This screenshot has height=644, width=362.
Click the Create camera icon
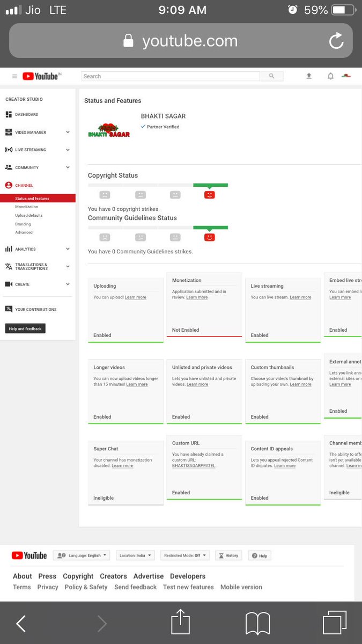9,284
